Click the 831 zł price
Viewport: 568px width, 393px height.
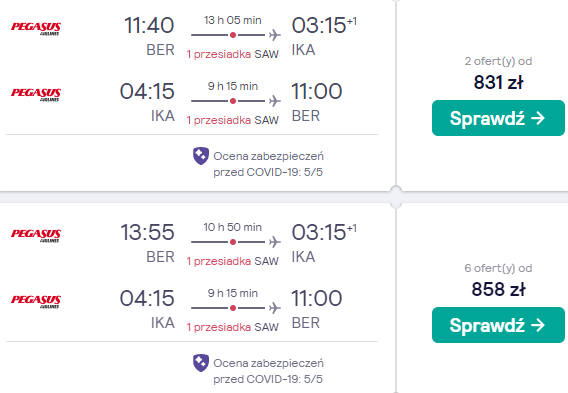(498, 82)
